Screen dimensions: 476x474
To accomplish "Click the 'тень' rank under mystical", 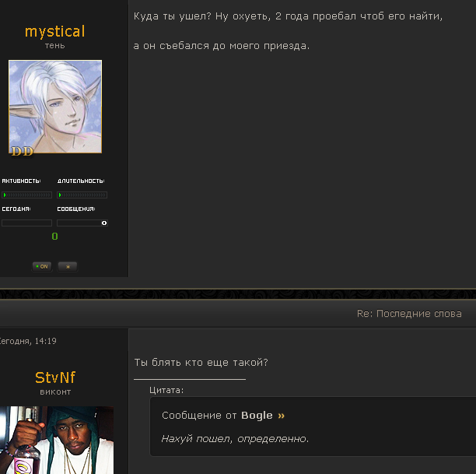I will (x=55, y=46).
